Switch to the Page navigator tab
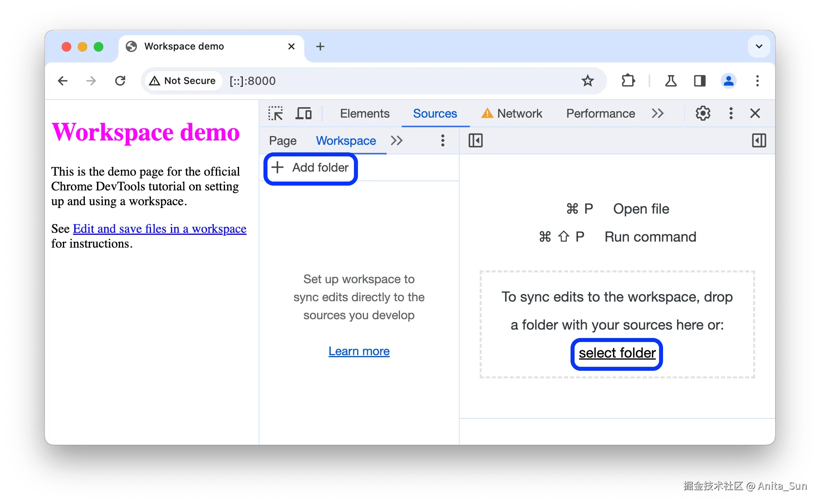Viewport: 820px width, 504px height. point(283,141)
